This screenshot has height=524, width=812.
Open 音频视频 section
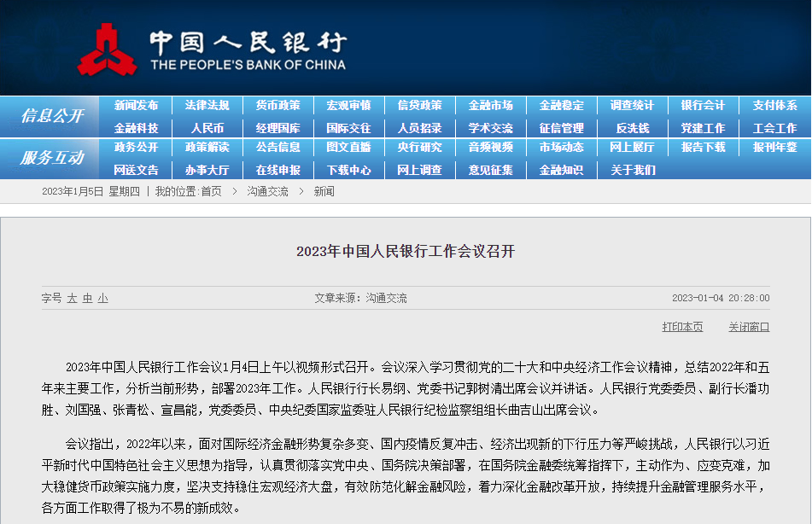(x=491, y=147)
